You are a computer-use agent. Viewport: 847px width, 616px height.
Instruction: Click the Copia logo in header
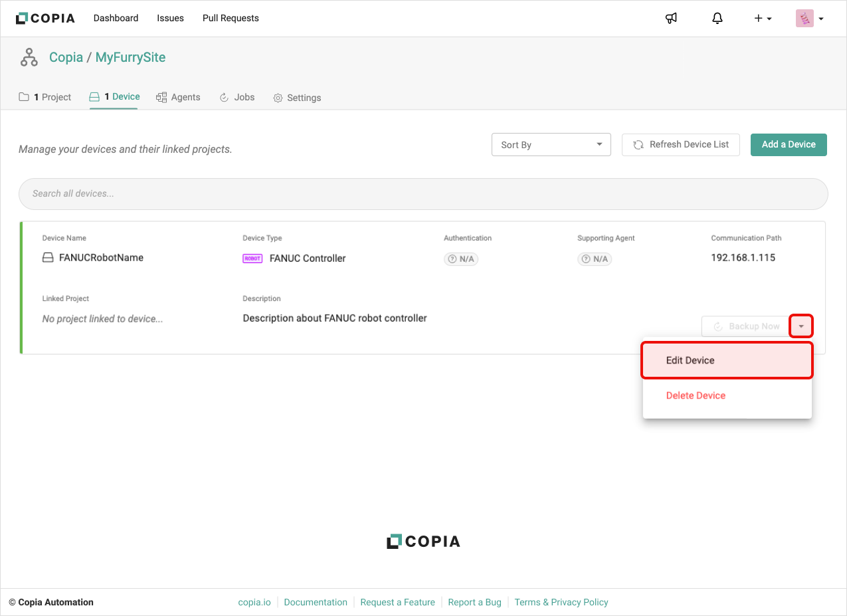45,19
